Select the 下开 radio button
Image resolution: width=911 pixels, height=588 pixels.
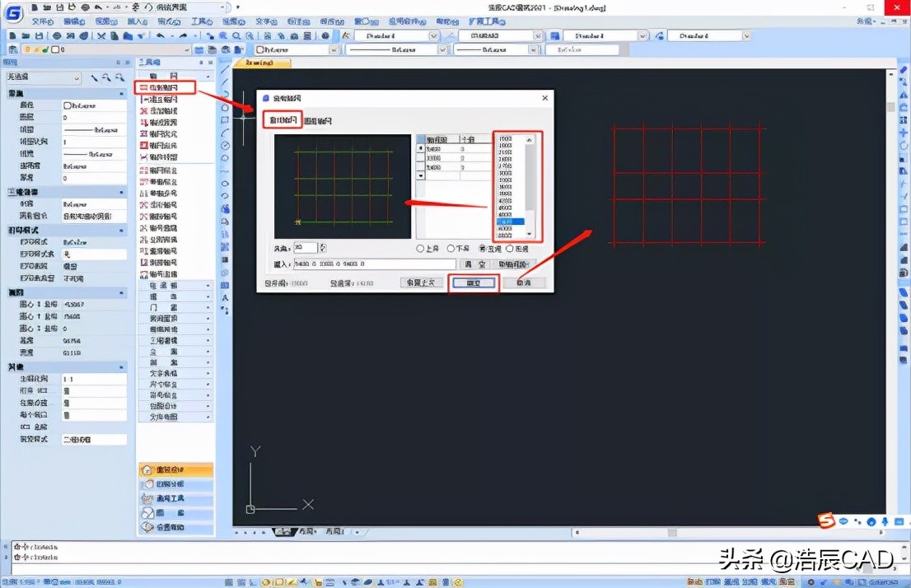click(x=451, y=249)
